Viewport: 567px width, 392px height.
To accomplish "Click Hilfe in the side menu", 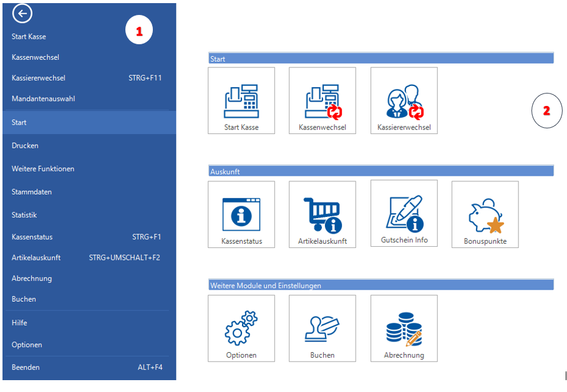I will (19, 323).
